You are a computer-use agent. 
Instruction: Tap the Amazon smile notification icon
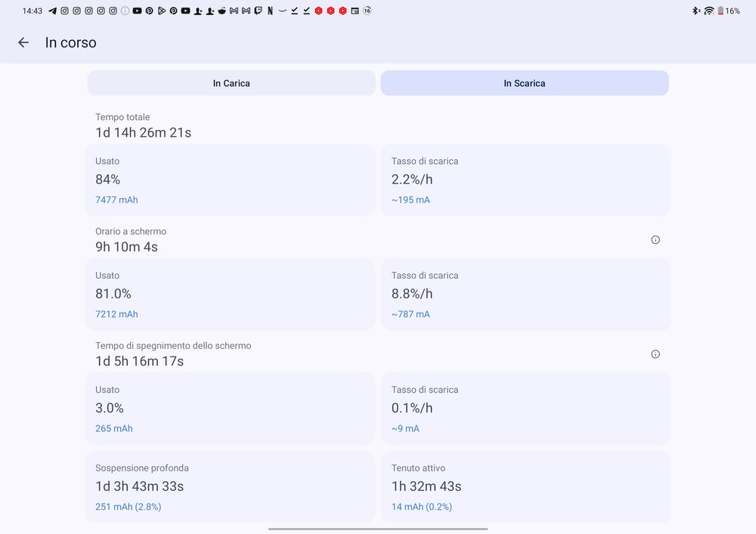click(282, 11)
